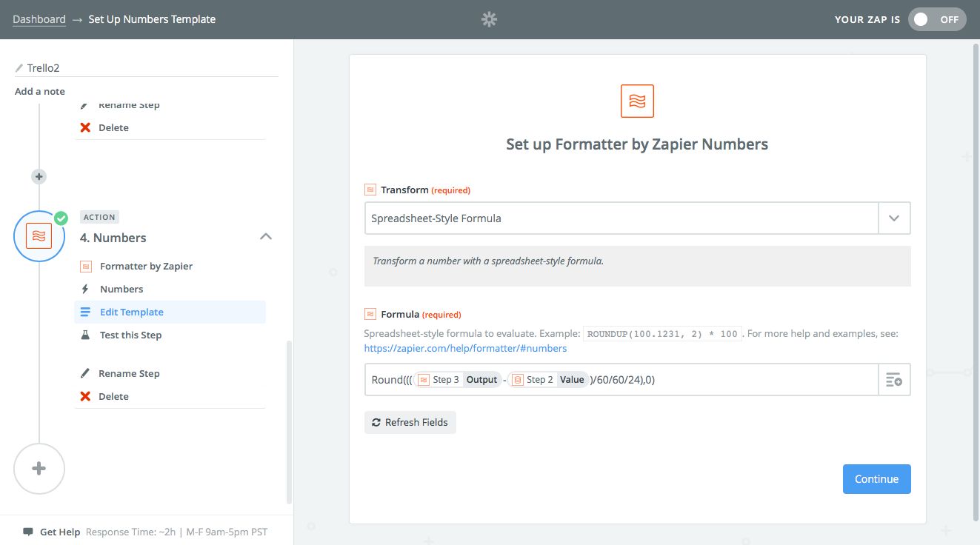Viewport: 980px width, 545px height.
Task: Click pencil icon next to Trello2 name
Action: click(x=19, y=68)
